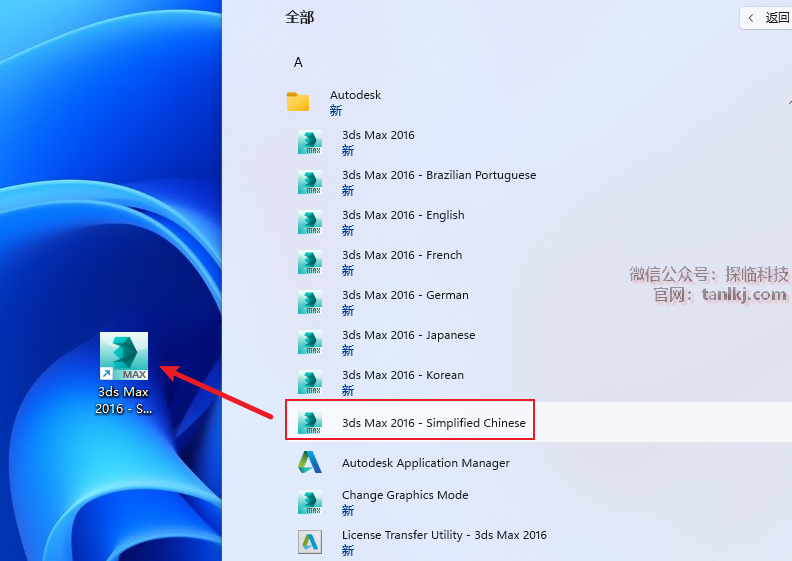Click the icon beside 3ds Max 2016 - Japanese
Image resolution: width=792 pixels, height=561 pixels.
click(x=310, y=342)
